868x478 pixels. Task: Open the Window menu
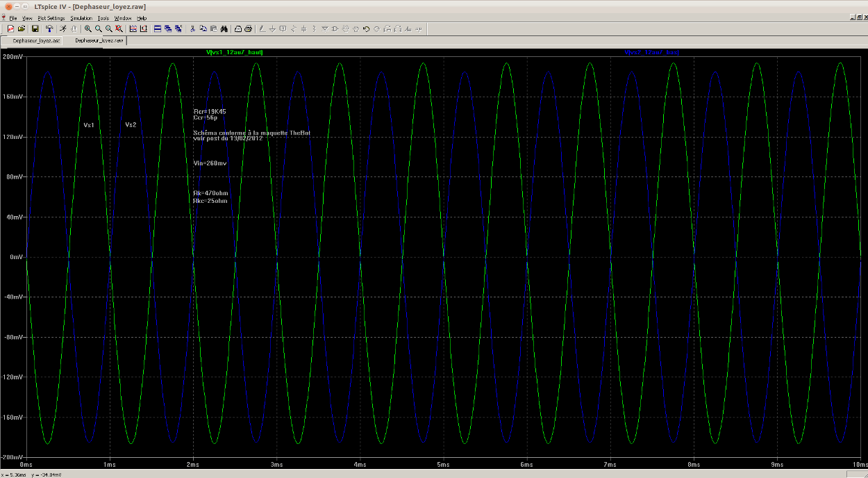tap(123, 18)
